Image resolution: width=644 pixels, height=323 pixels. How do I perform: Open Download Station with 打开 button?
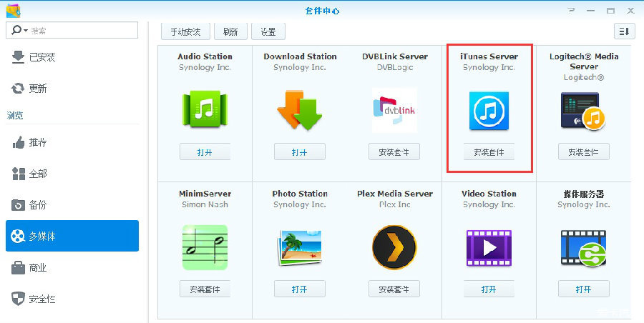[299, 152]
